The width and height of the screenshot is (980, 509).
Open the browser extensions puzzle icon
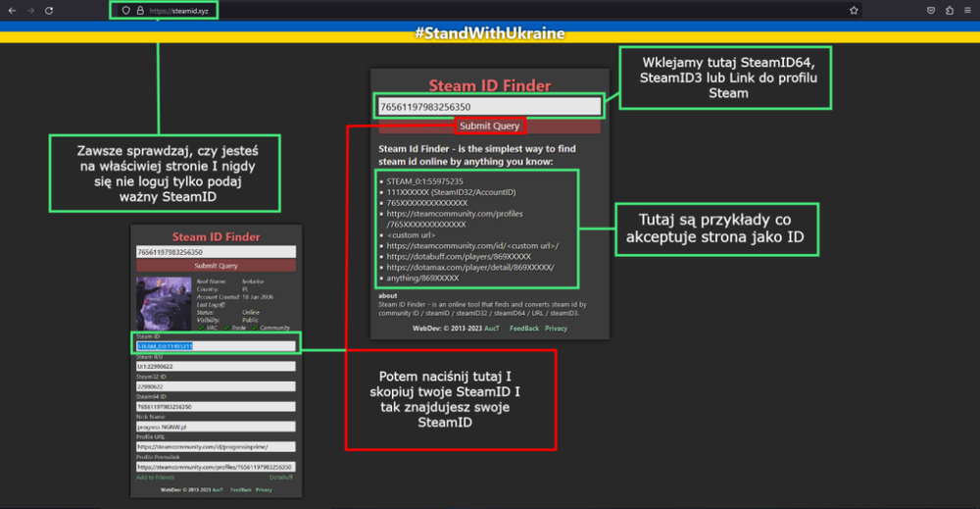[950, 11]
